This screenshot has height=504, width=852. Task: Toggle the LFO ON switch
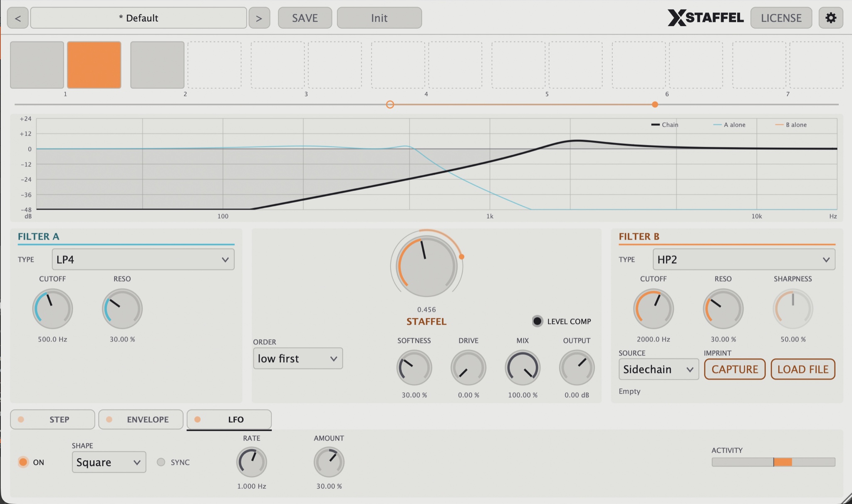point(23,462)
